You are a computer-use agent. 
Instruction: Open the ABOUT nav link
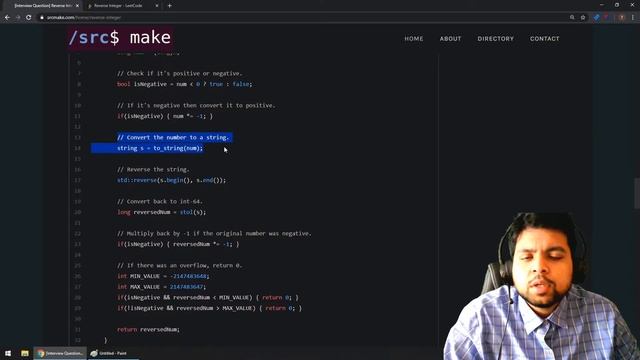pos(450,39)
